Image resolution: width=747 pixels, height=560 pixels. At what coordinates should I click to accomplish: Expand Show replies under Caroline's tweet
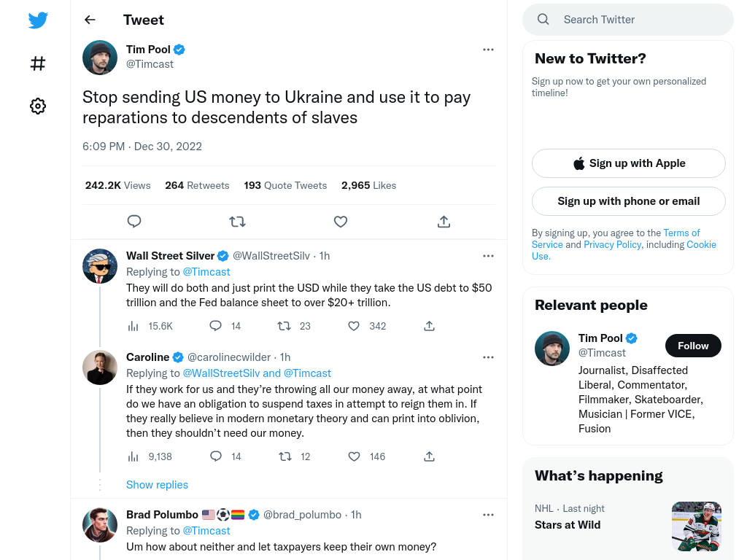coord(157,485)
